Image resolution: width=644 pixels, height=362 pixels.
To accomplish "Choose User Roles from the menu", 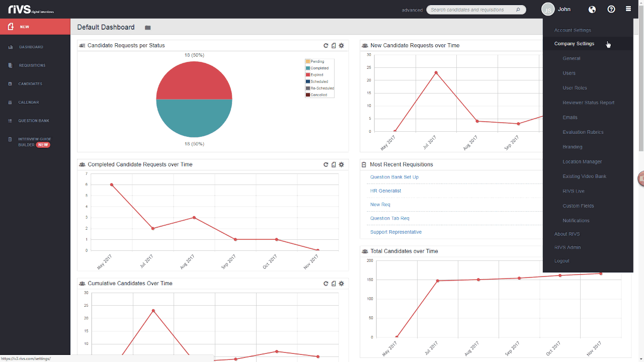I will click(x=575, y=87).
